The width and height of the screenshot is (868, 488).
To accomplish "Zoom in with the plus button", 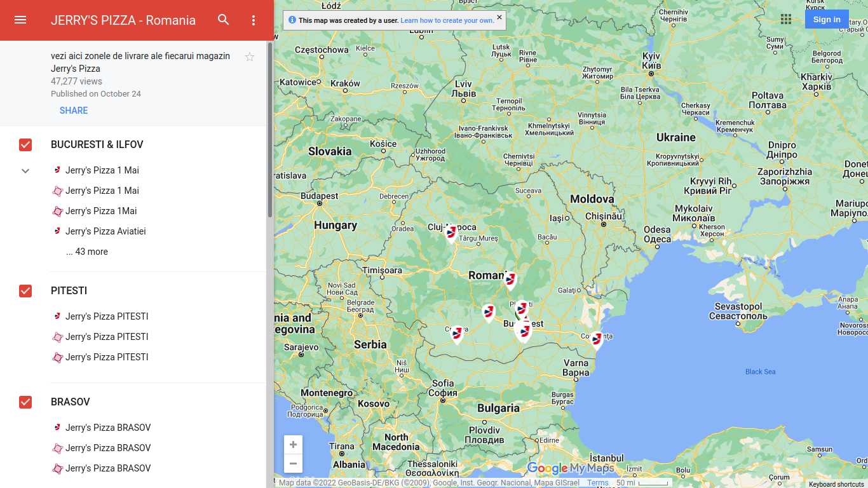I will [293, 445].
